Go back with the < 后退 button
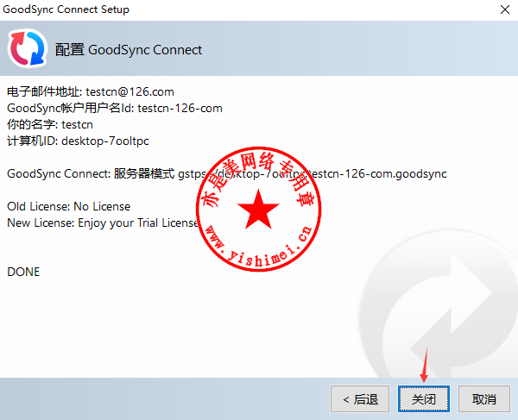 coord(360,399)
